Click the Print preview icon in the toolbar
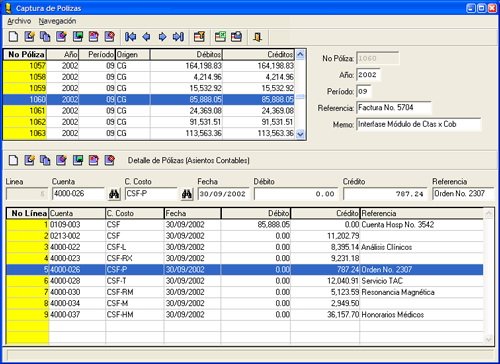This screenshot has height=364, width=500. pos(236,36)
